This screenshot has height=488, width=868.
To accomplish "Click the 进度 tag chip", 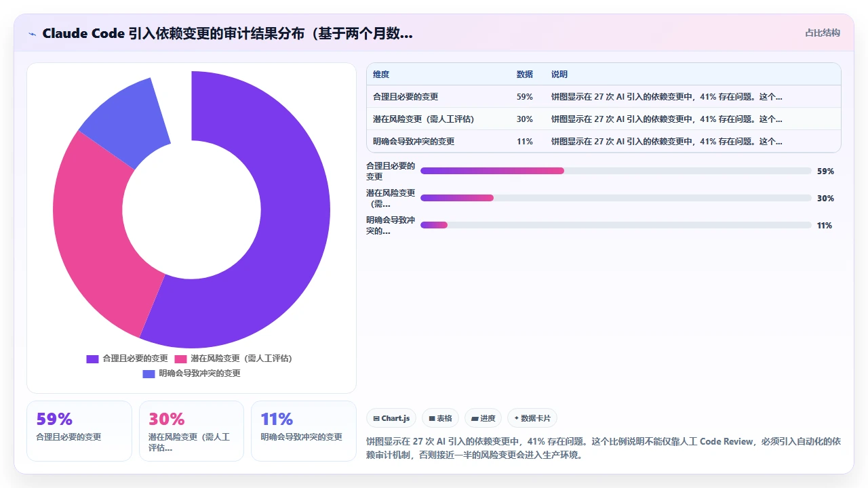I will [483, 418].
